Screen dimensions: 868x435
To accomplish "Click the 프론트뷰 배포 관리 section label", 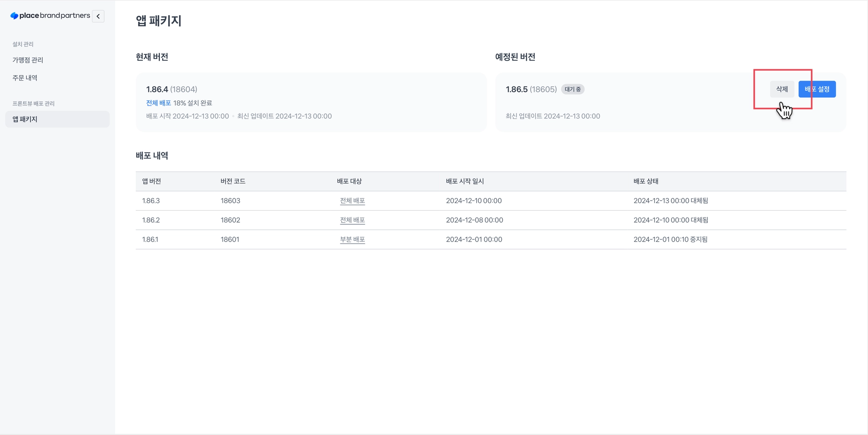I will (x=33, y=103).
